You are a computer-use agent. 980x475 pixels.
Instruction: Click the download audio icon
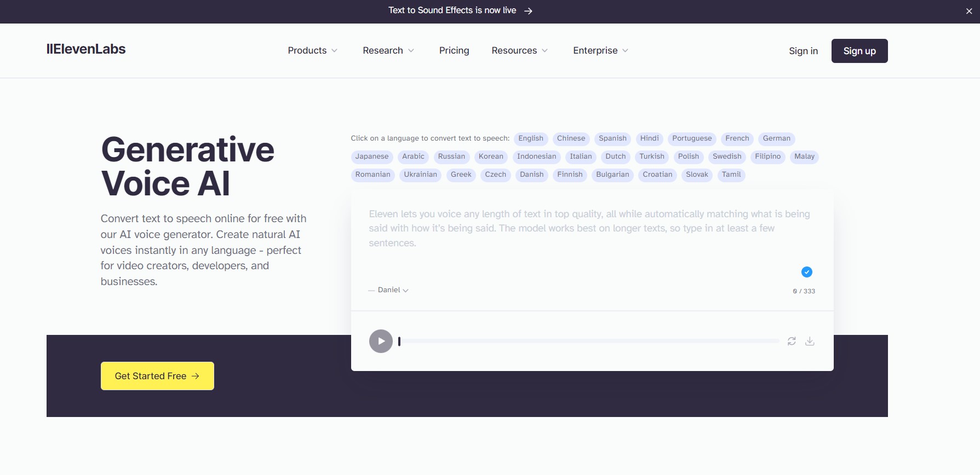click(810, 341)
